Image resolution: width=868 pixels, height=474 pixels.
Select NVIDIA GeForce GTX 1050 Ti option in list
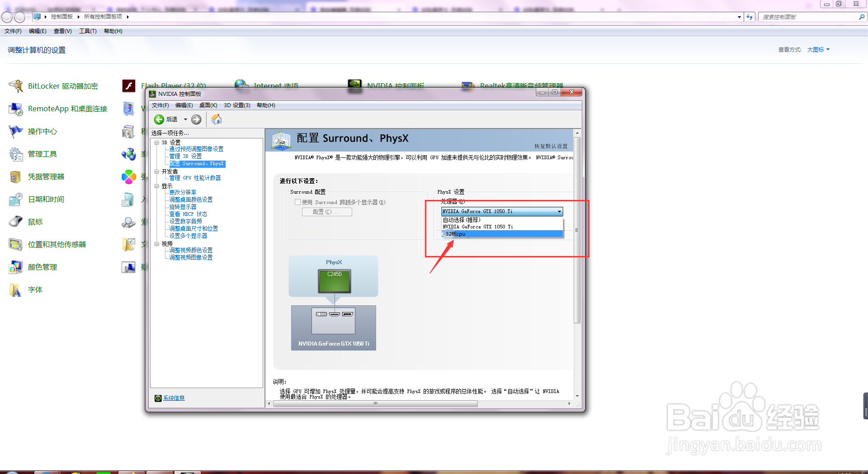[x=502, y=227]
